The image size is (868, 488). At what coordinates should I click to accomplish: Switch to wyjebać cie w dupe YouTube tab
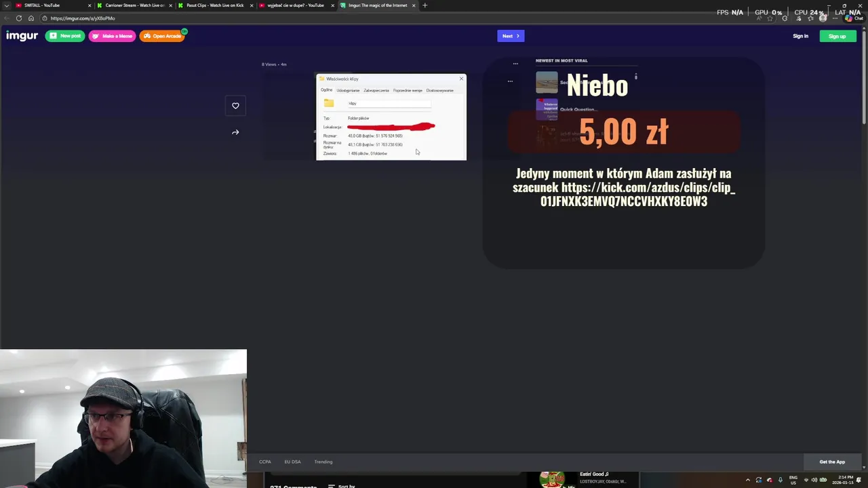[296, 5]
